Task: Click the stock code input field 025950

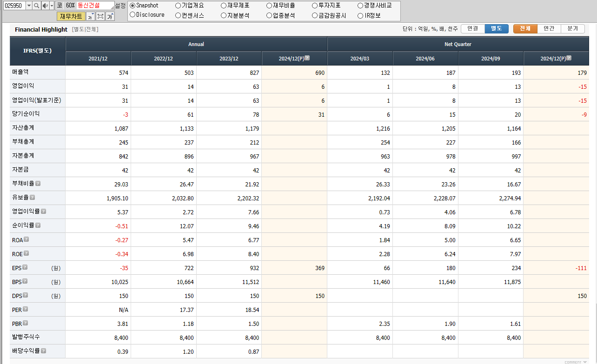Action: pyautogui.click(x=14, y=6)
